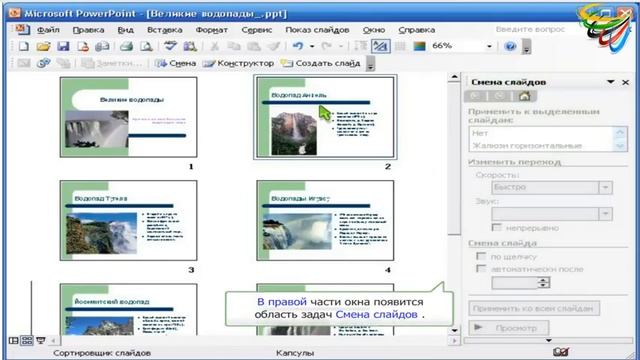640x360 pixels.
Task: Open a file with the folder icon
Action: tap(43, 46)
